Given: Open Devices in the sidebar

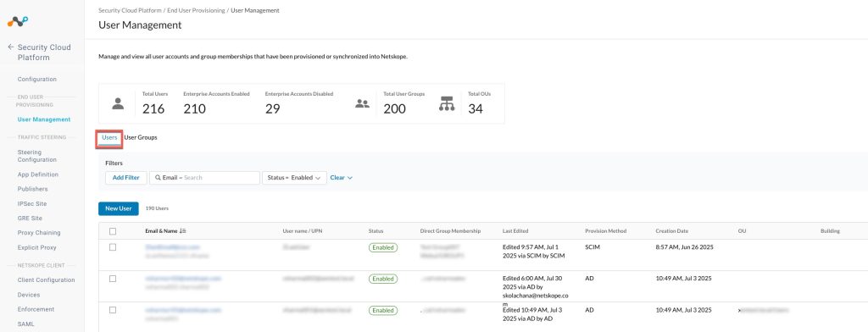Looking at the screenshot, I should click(x=29, y=295).
